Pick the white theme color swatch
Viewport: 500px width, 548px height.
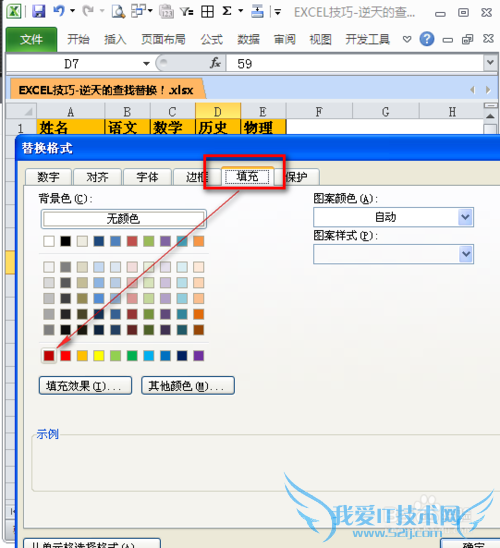49,241
